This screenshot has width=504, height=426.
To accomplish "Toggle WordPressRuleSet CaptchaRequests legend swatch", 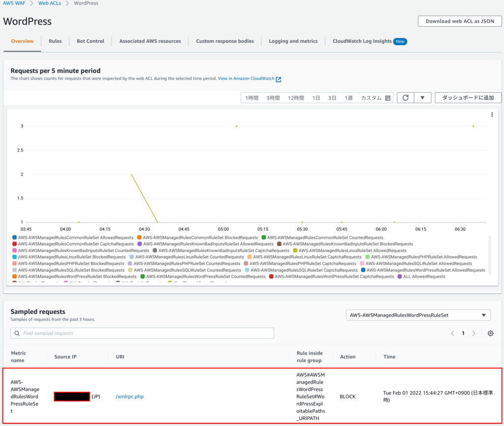I will click(271, 276).
